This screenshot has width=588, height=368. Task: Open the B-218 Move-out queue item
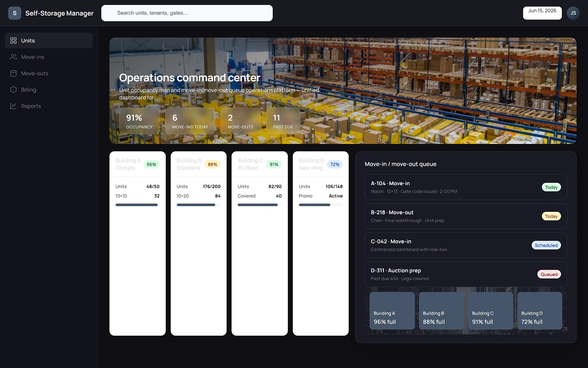coord(465,216)
